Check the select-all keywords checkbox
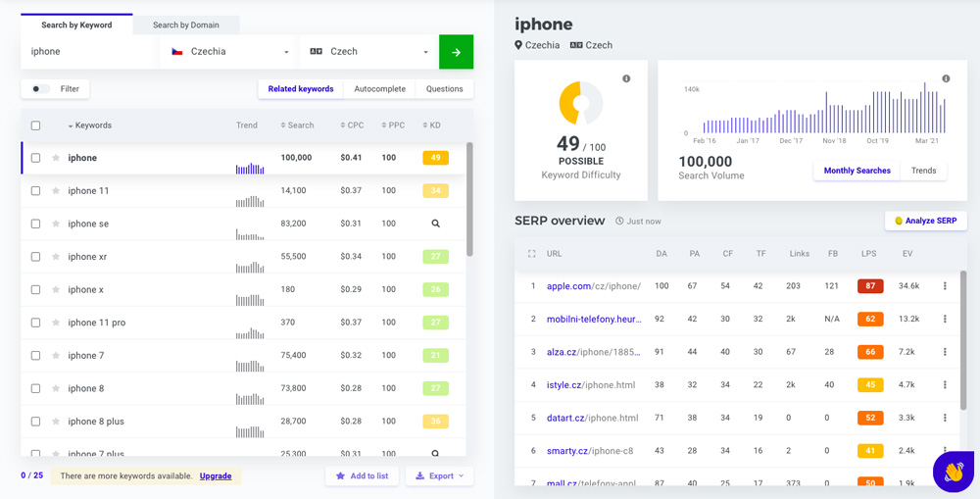The width and height of the screenshot is (980, 499). (x=35, y=125)
